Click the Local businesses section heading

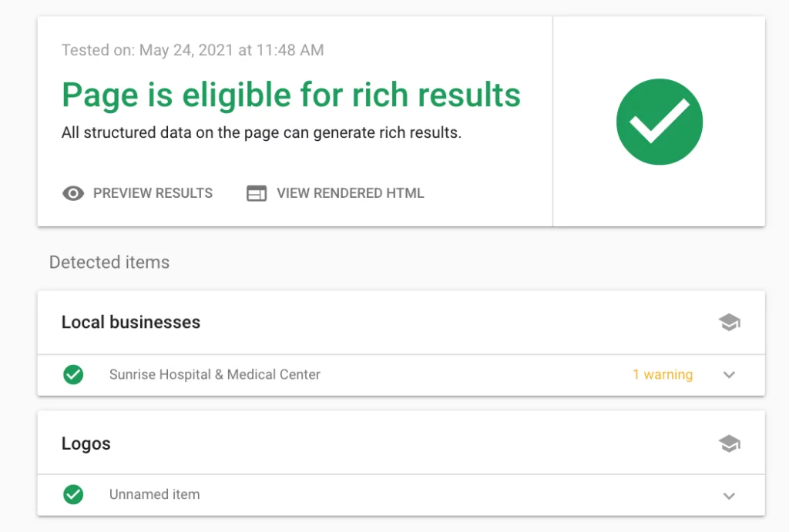click(131, 323)
